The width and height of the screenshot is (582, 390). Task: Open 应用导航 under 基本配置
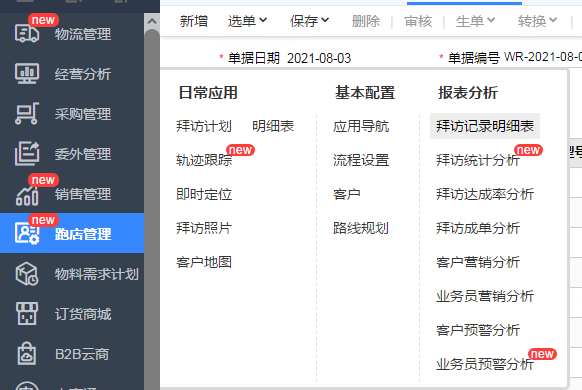click(361, 126)
